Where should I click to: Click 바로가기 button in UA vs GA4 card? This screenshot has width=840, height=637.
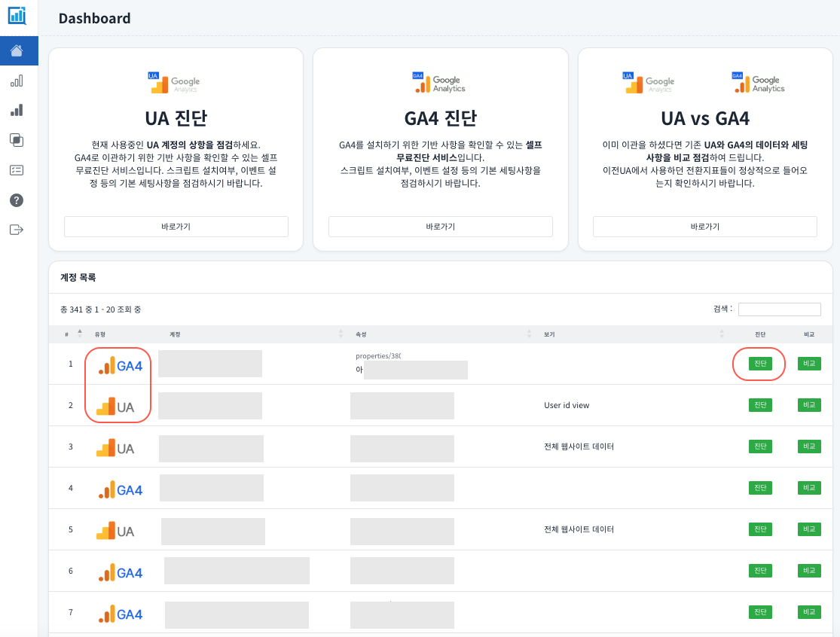pyautogui.click(x=705, y=227)
